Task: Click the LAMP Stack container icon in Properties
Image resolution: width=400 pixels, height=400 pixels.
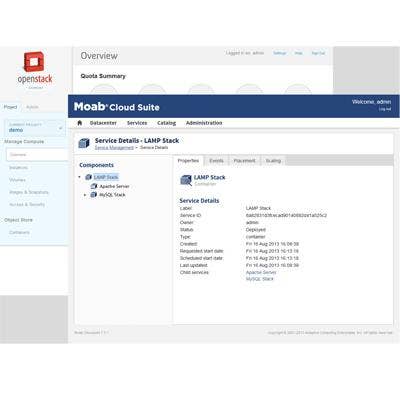Action: 186,180
